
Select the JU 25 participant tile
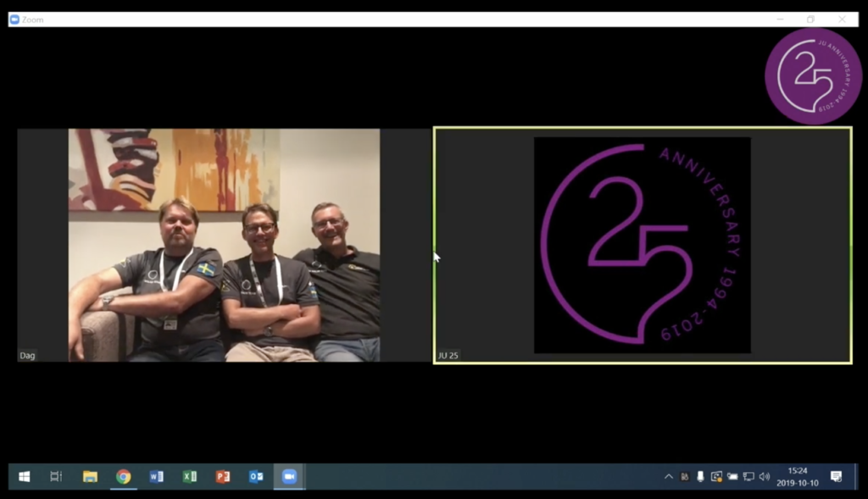[x=642, y=245]
